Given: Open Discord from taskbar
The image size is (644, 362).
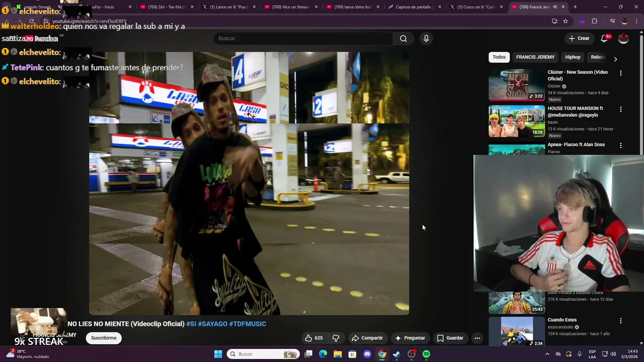Looking at the screenshot, I should pos(367,354).
